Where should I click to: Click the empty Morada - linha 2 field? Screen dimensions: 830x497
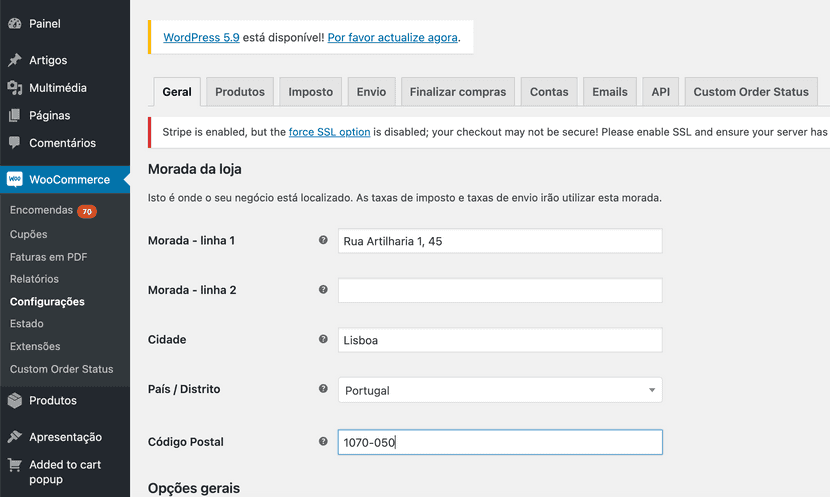(x=500, y=291)
